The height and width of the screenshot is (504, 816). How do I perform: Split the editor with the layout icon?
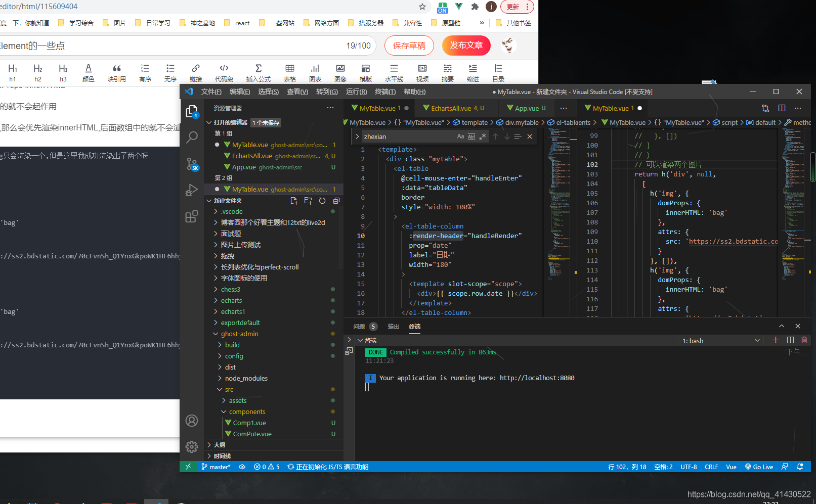pyautogui.click(x=782, y=108)
